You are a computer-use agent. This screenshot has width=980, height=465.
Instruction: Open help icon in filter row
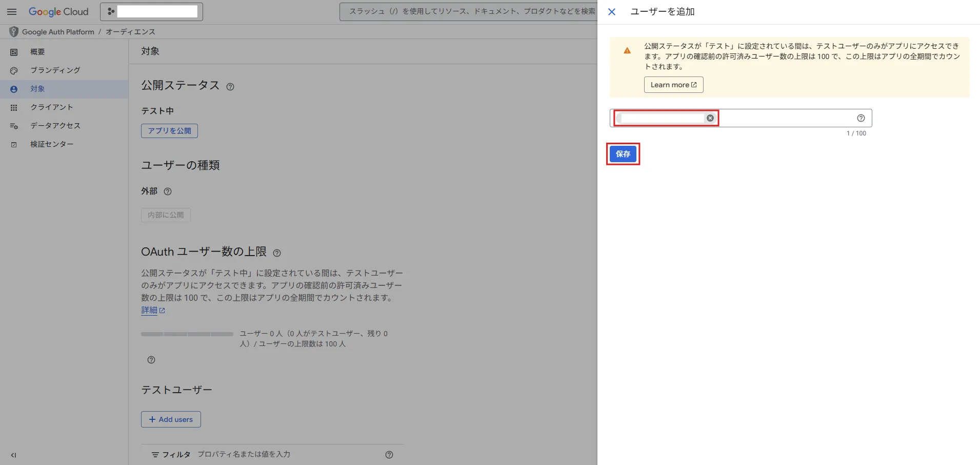pos(389,455)
